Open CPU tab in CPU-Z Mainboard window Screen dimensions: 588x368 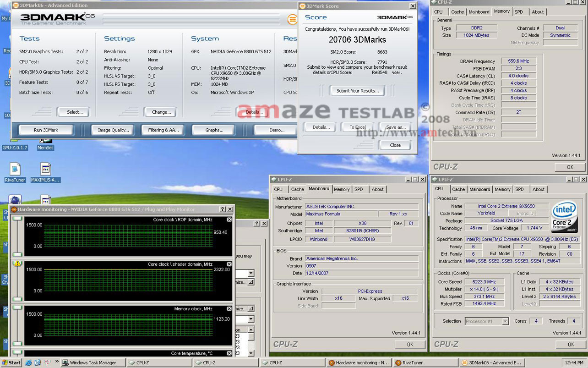(278, 189)
